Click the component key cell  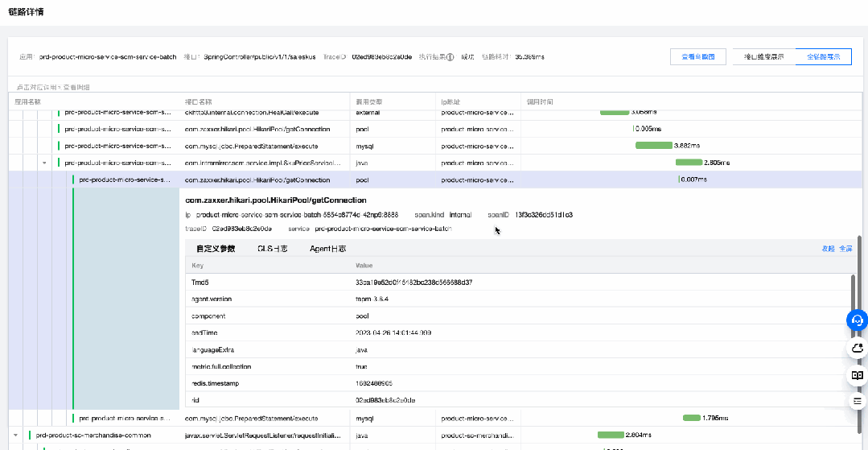coord(208,316)
